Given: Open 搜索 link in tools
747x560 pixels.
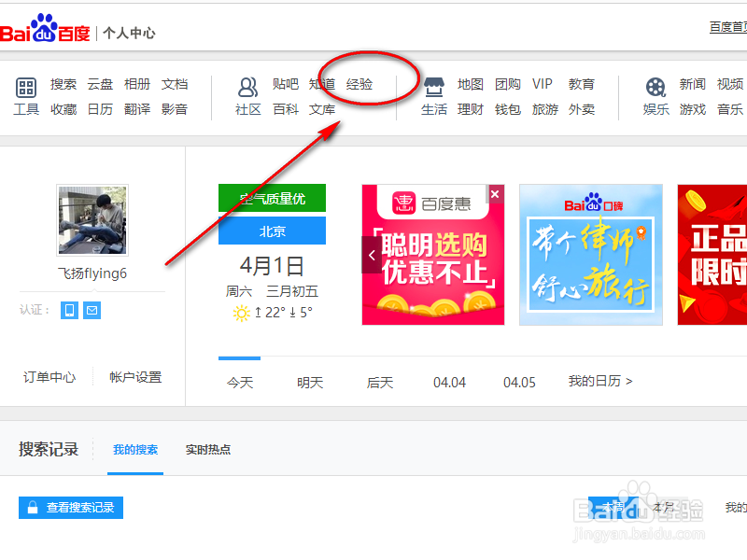Looking at the screenshot, I should tap(63, 84).
